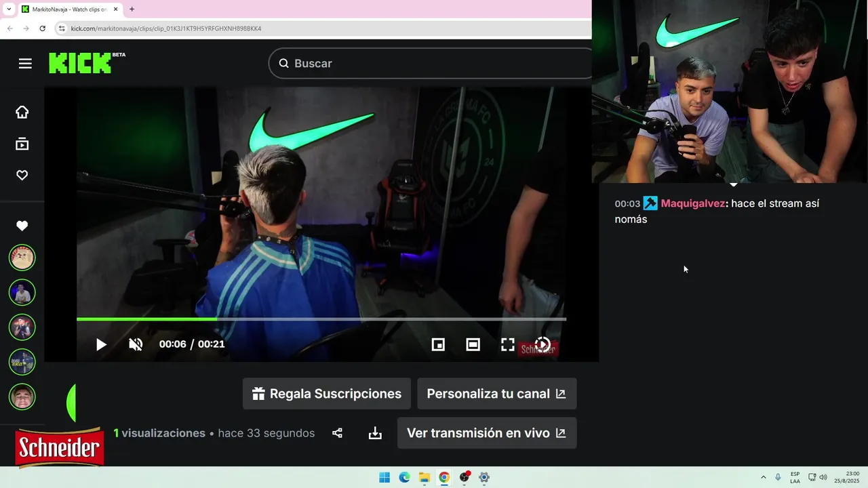Open network tray icon
The width and height of the screenshot is (868, 488).
click(x=812, y=477)
